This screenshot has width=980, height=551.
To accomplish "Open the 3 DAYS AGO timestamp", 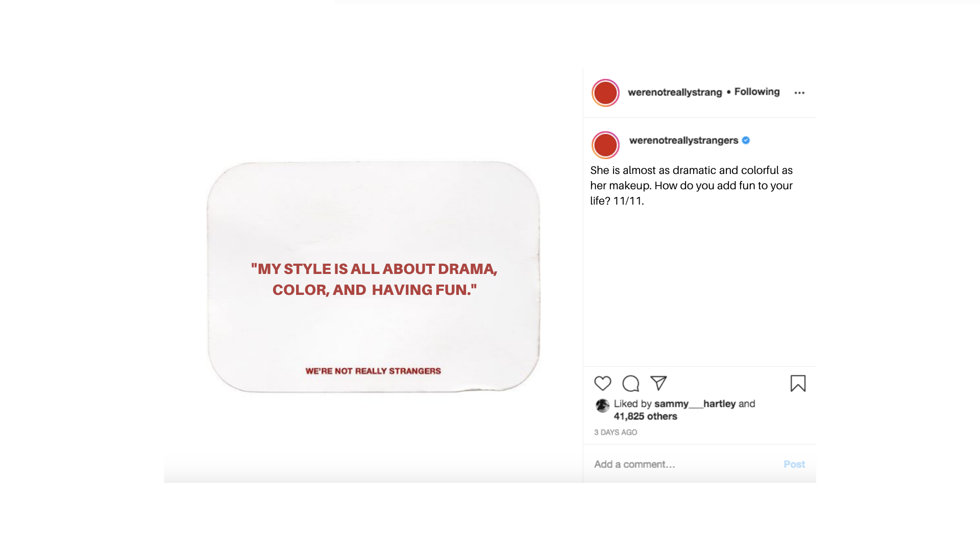I will [x=616, y=432].
